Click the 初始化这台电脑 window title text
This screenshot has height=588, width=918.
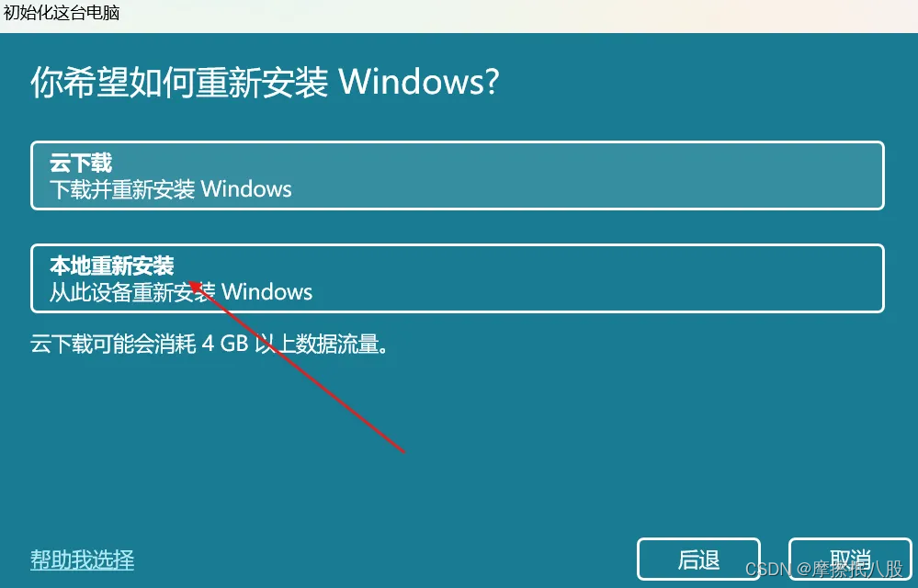click(62, 13)
